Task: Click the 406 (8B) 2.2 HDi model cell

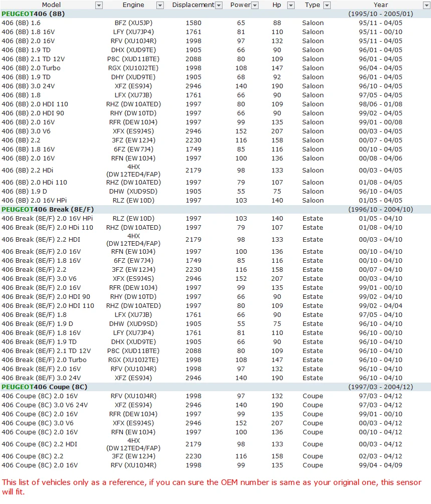Action: (x=27, y=170)
